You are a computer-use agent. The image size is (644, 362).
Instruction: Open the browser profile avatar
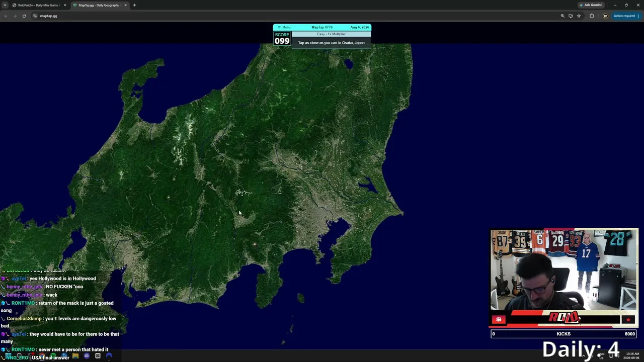[x=605, y=16]
